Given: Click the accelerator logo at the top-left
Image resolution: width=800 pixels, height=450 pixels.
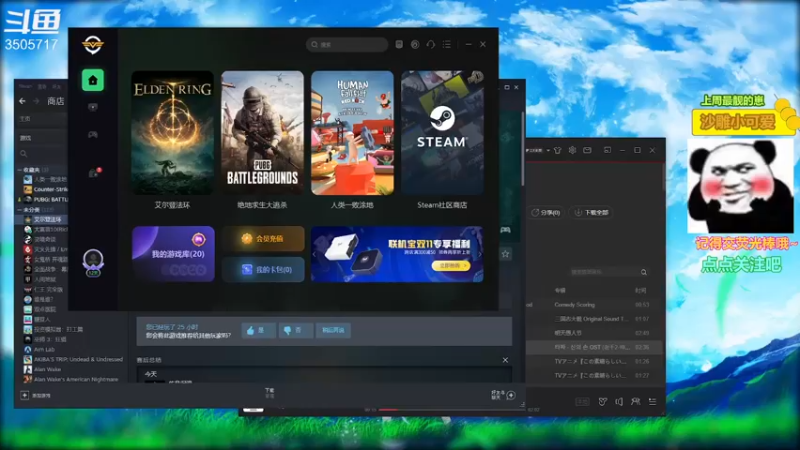Looking at the screenshot, I should [93, 45].
